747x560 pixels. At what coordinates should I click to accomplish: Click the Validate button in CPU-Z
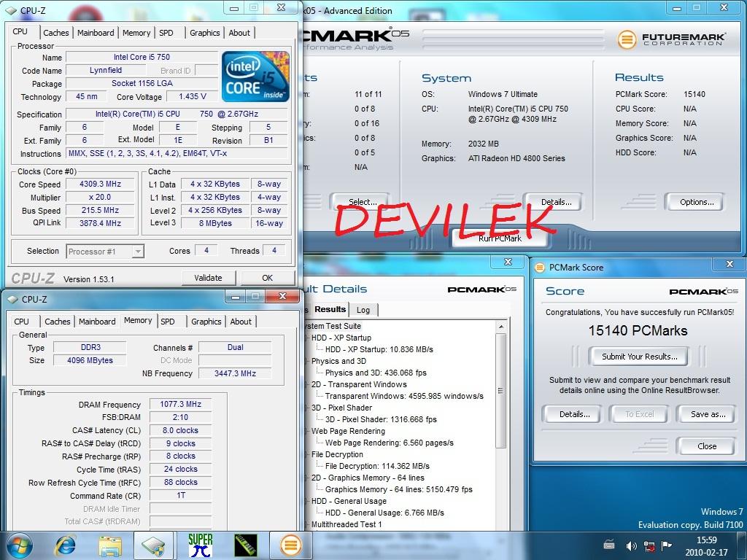click(208, 278)
